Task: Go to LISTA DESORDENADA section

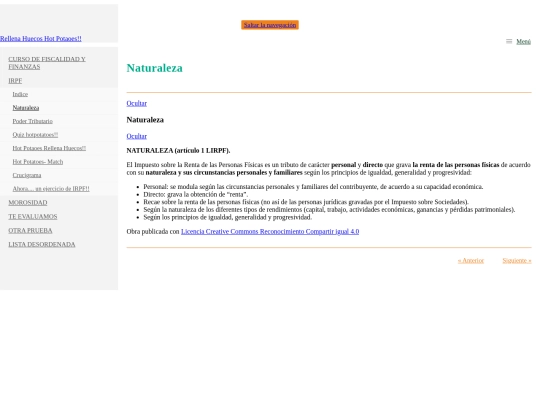Action: pyautogui.click(x=42, y=245)
